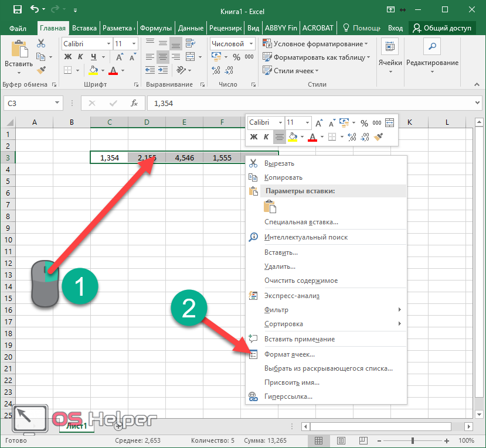Screen dimensions: 486x448
Task: Open the Name Box dropdown arrow
Action: (x=57, y=103)
